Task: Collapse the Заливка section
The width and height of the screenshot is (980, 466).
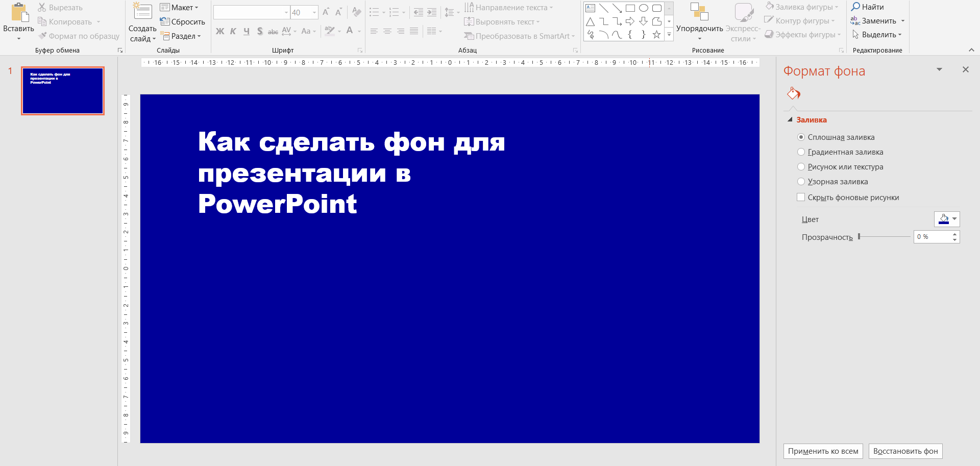Action: (x=790, y=119)
